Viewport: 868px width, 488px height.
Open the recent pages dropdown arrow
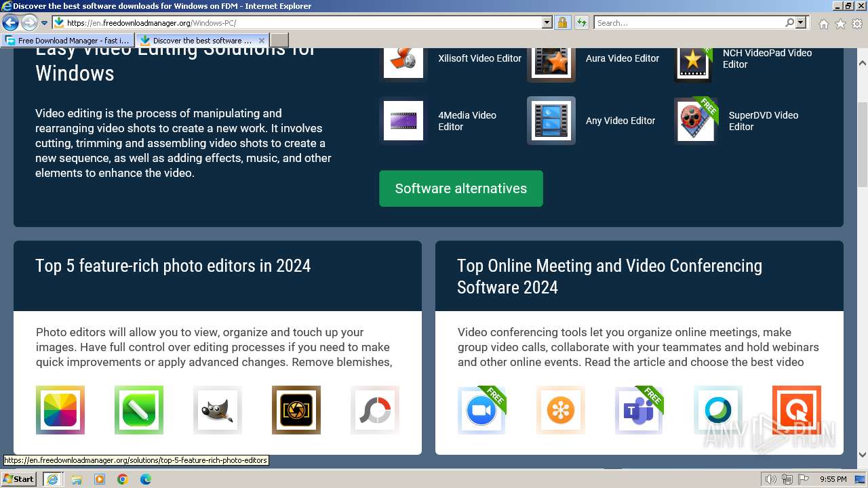(44, 23)
